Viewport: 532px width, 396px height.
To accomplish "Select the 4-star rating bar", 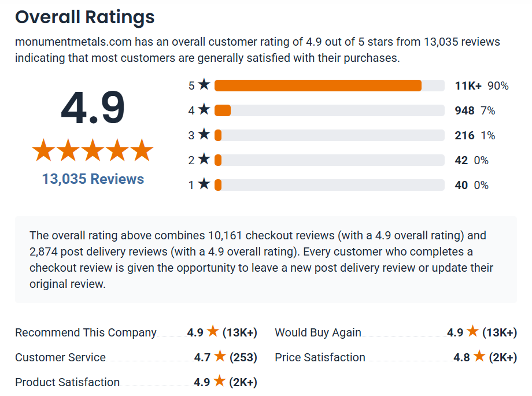I will pyautogui.click(x=328, y=110).
